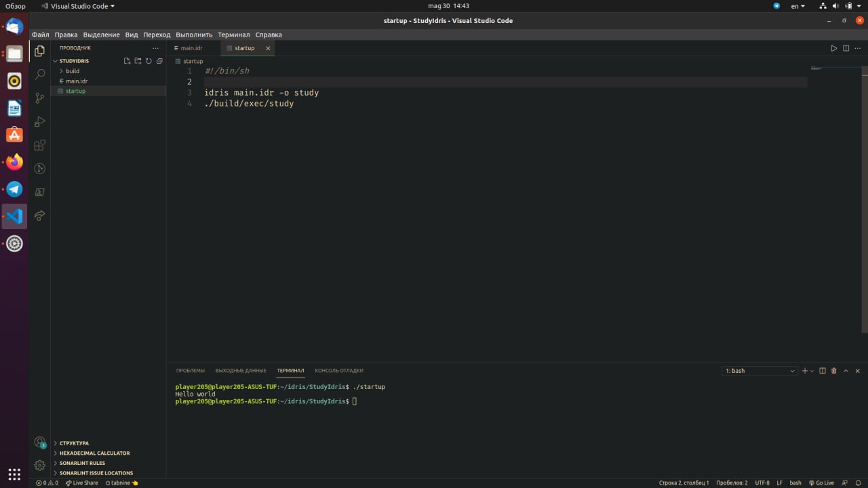Toggle Go Live server in status bar
This screenshot has height=488, width=868.
click(821, 483)
